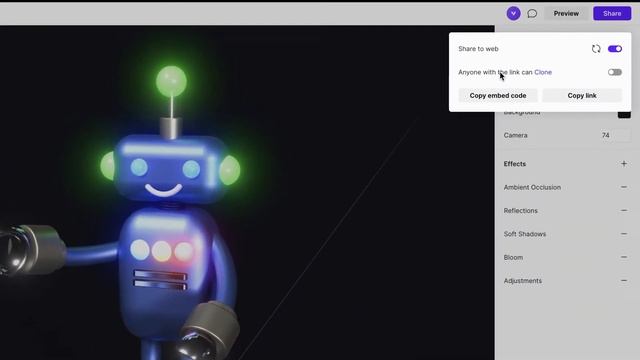Screen dimensions: 640x360
Task: Click the purple Share button
Action: pos(612,13)
